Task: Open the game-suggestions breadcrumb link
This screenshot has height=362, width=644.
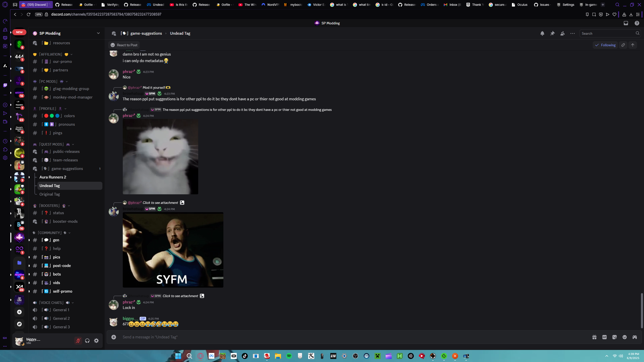Action: pyautogui.click(x=146, y=33)
